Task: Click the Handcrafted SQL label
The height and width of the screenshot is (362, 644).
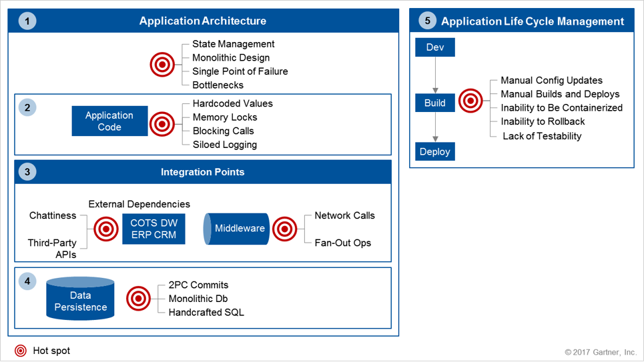Action: click(x=206, y=312)
